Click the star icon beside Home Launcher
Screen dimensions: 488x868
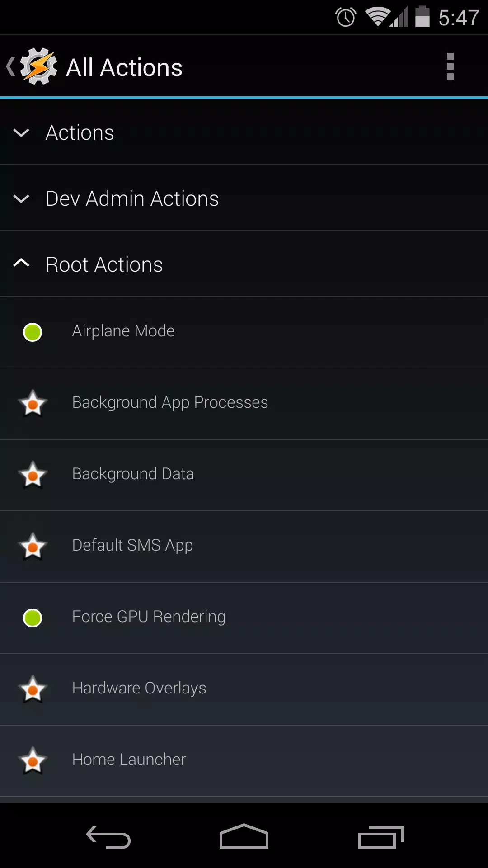click(33, 760)
